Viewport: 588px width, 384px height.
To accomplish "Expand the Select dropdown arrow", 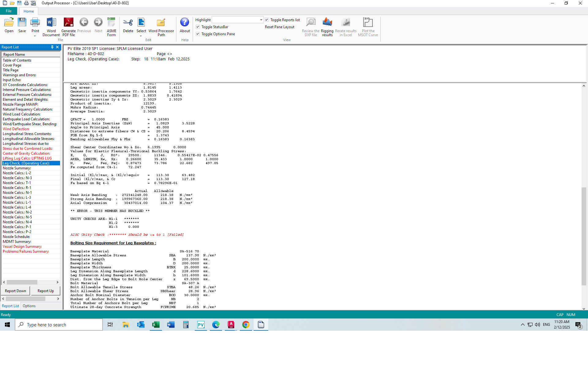I will (141, 36).
